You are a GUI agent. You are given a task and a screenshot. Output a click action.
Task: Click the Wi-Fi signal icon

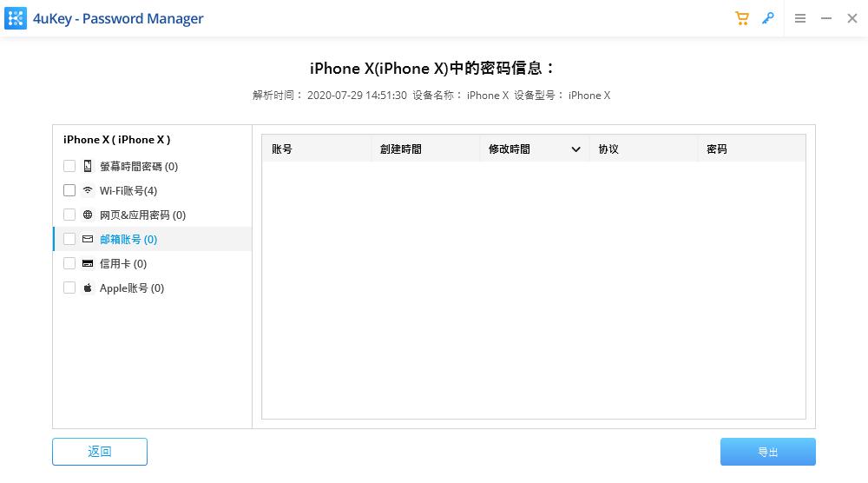[88, 190]
